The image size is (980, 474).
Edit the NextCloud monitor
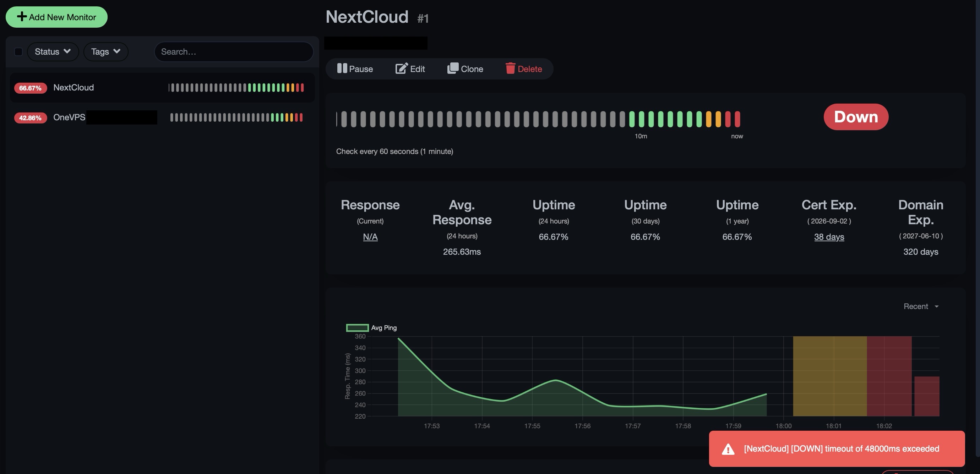click(410, 69)
